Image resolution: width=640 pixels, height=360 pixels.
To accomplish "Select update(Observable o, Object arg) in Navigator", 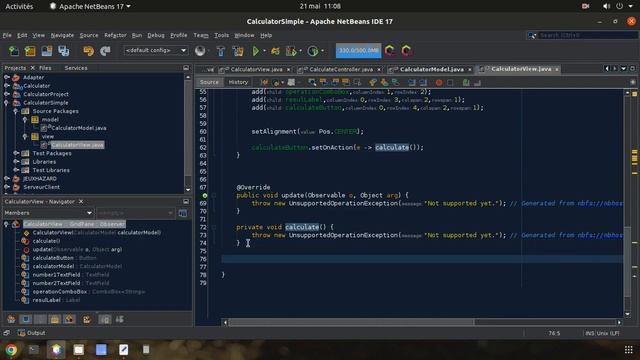I will click(77, 249).
